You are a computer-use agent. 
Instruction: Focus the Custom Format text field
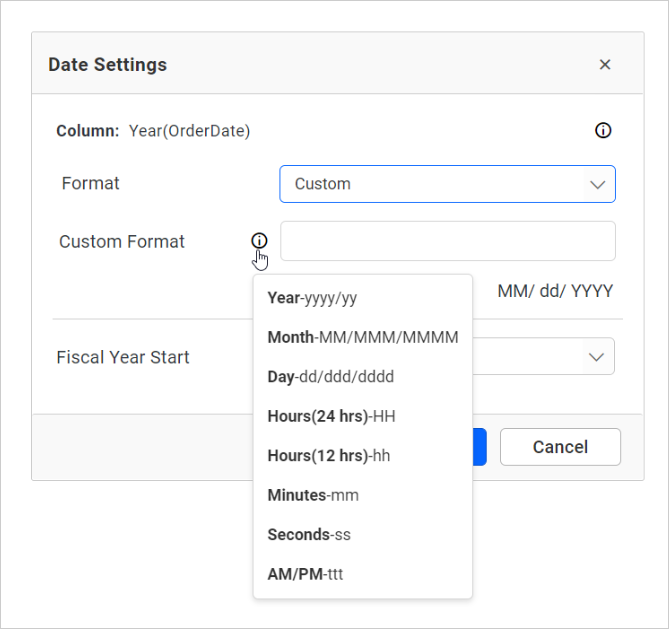448,241
